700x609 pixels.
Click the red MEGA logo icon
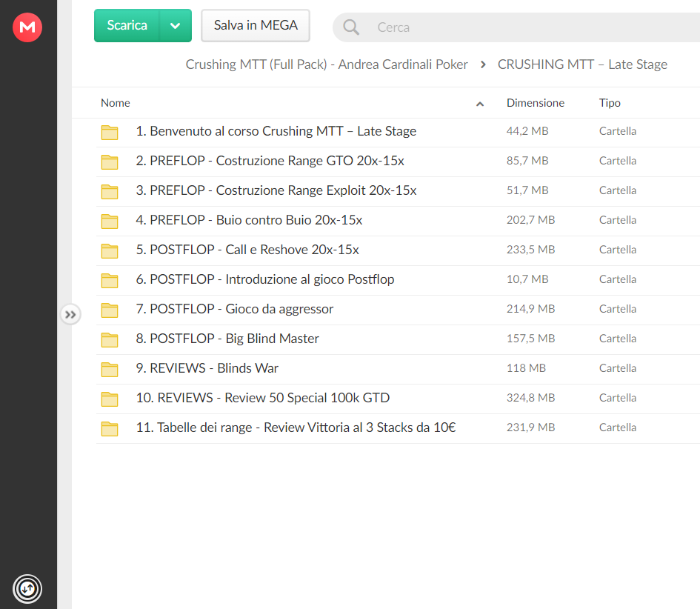[x=27, y=27]
